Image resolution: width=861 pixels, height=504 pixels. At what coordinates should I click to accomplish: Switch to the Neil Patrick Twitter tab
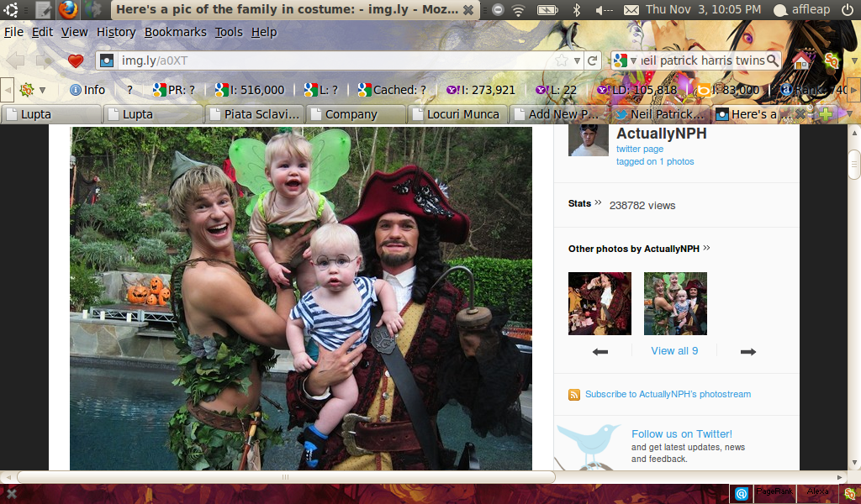tap(661, 114)
